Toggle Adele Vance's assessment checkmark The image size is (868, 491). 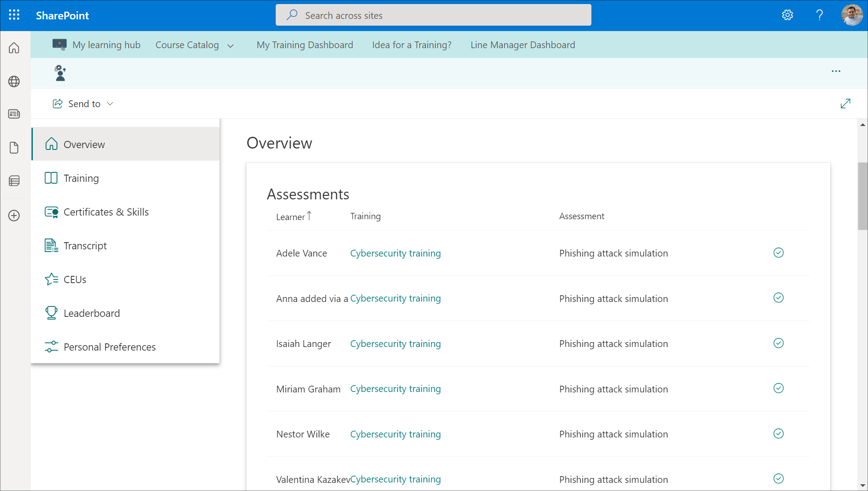click(x=779, y=252)
